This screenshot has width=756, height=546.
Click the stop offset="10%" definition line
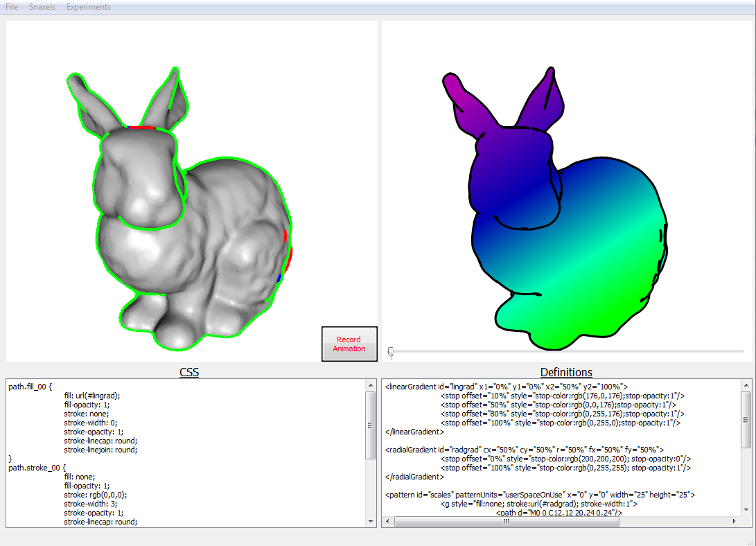coord(562,396)
